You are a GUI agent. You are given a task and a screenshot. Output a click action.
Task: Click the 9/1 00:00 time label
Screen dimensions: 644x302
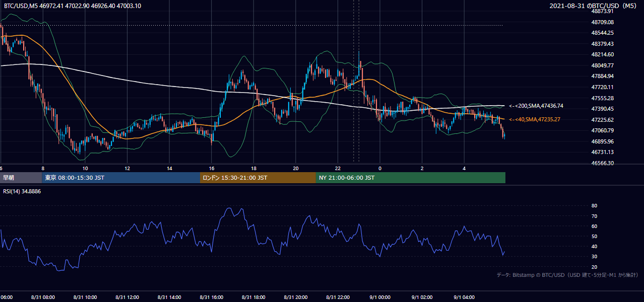[380, 297]
